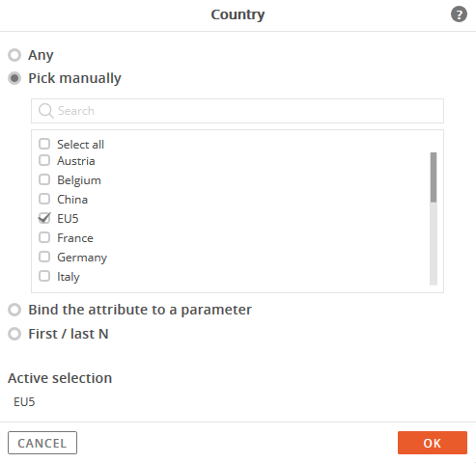Click the country list scrollbar thumb
476x463 pixels.
[x=434, y=177]
